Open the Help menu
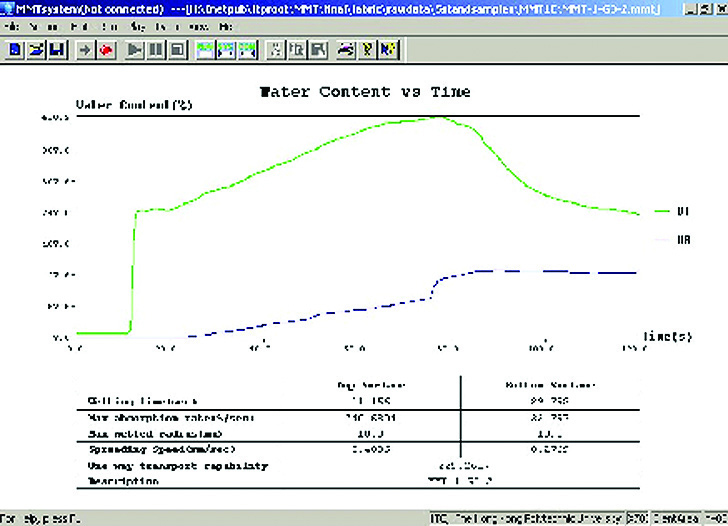Screen dimensions: 728x526 [224, 26]
